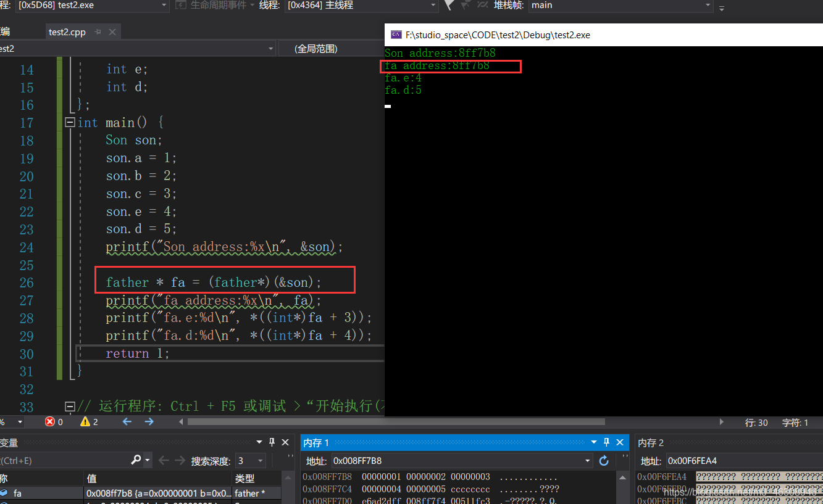823x504 pixels.
Task: Open the 内存 1 address history dropdown
Action: click(588, 461)
